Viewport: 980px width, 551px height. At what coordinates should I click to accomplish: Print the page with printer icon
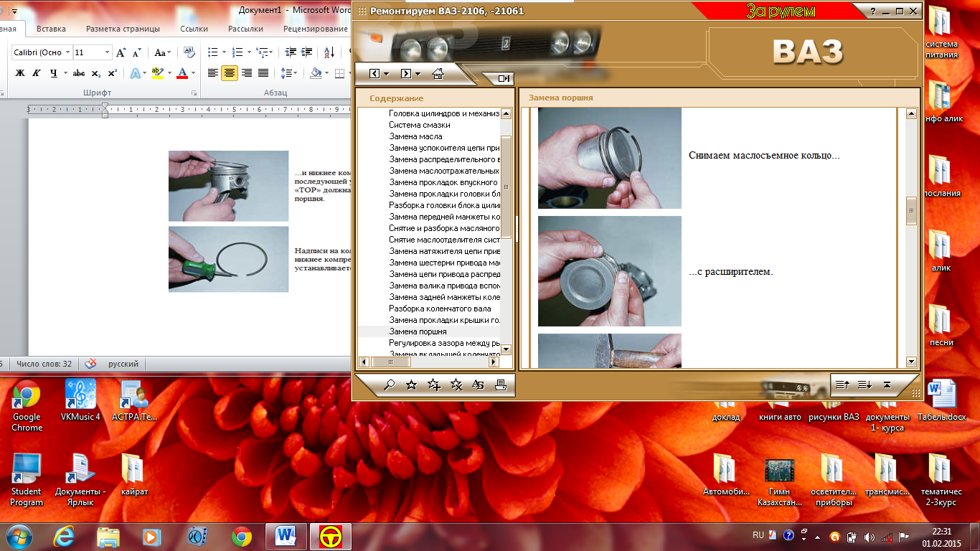coord(501,385)
